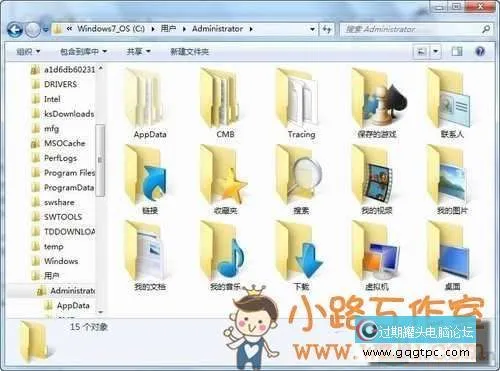This screenshot has width=500, height=371.
Task: Open the 收藏夹 folder
Action: click(223, 174)
